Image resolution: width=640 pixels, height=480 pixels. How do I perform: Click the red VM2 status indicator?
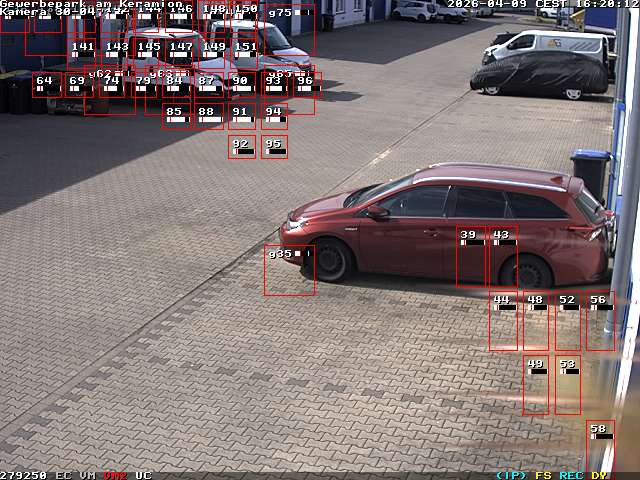coord(114,475)
